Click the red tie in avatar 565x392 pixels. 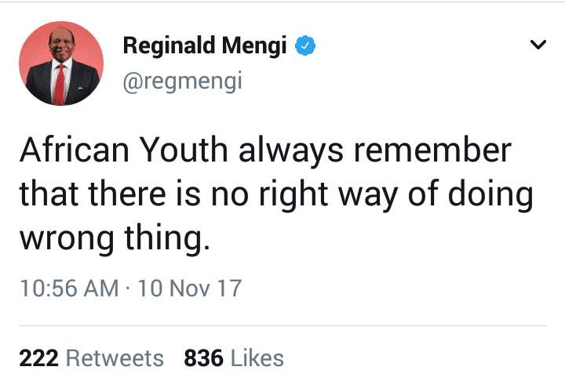pos(60,85)
